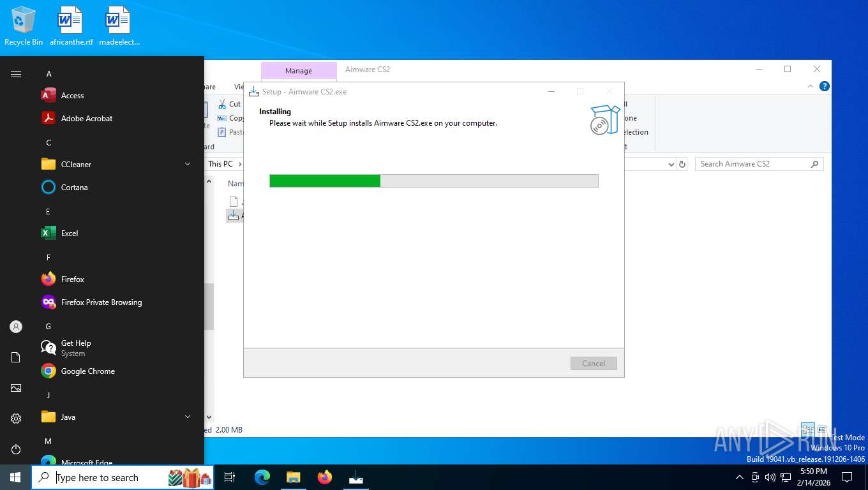Collapse the Explorer ribbon chevron

click(x=811, y=86)
